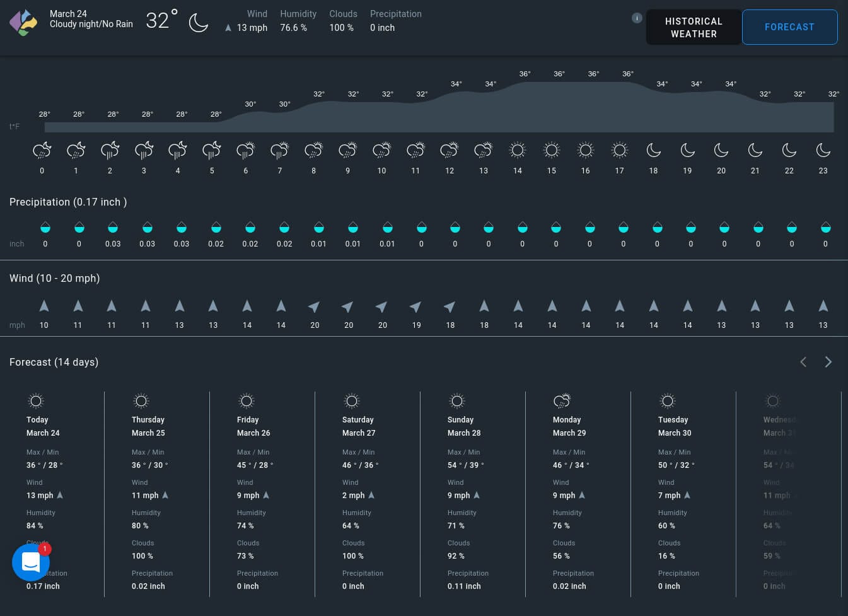Click the hour 0 rainy night icon
Viewport: 848px width, 616px height.
(42, 150)
